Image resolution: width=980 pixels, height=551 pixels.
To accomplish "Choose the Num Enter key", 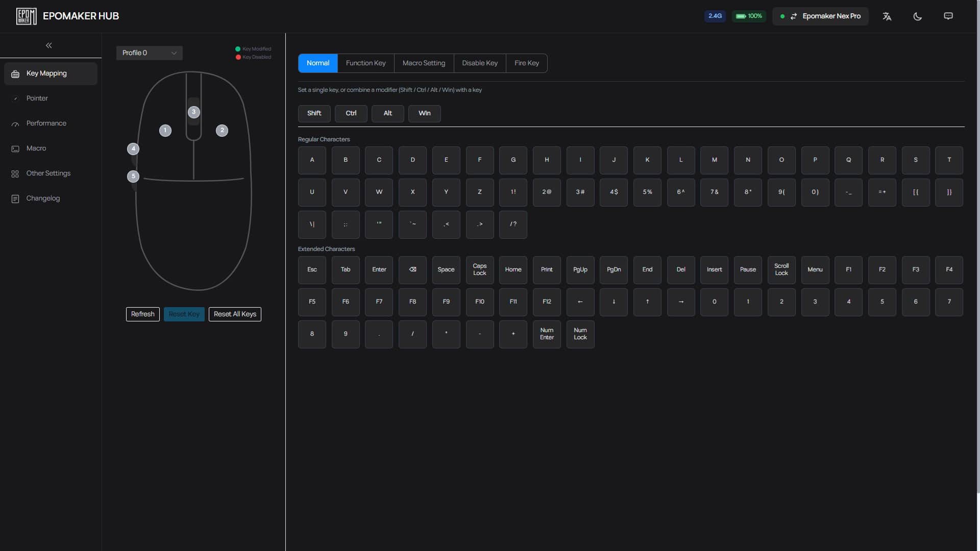I will pyautogui.click(x=547, y=334).
